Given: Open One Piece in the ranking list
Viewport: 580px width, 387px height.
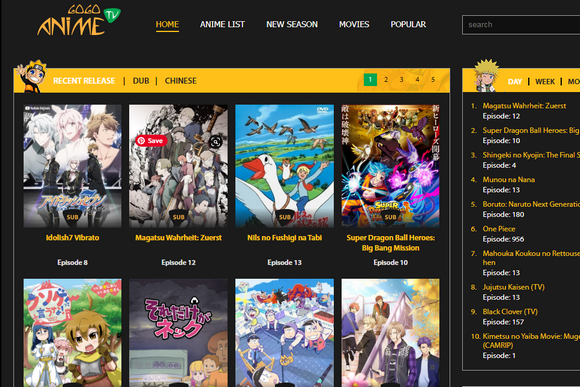Looking at the screenshot, I should click(499, 229).
